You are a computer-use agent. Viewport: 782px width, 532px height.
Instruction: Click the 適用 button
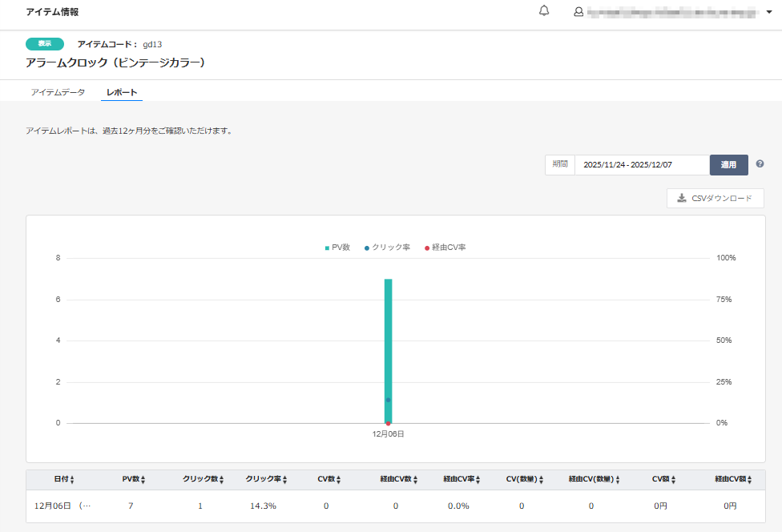pyautogui.click(x=728, y=165)
